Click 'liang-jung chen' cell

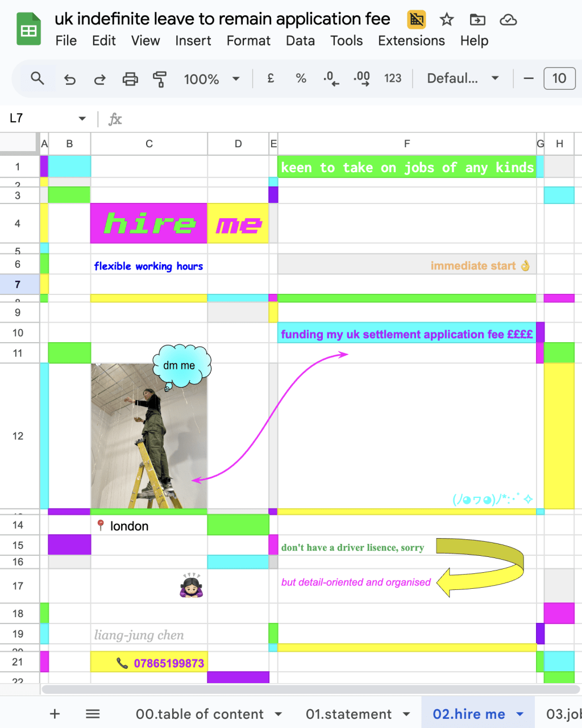click(149, 634)
